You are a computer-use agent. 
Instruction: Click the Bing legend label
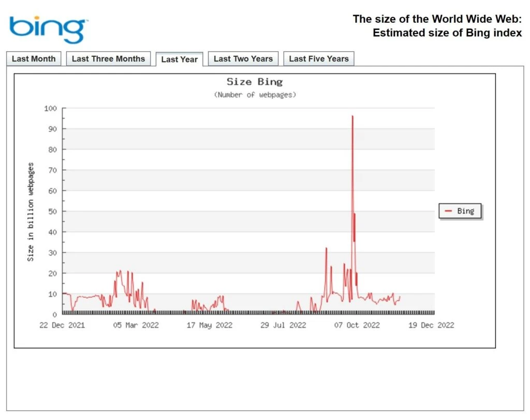click(x=465, y=211)
